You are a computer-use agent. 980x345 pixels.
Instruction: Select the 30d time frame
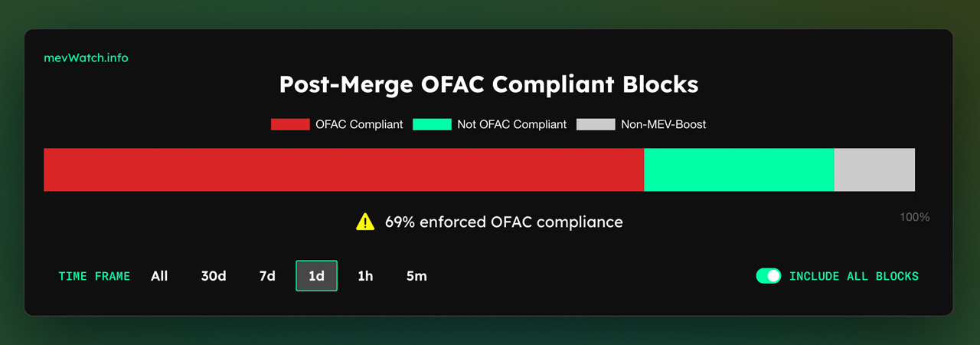[214, 276]
